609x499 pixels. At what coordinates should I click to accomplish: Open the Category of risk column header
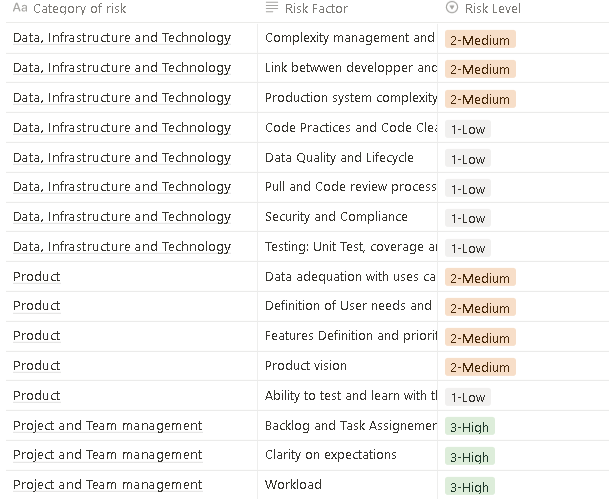click(x=79, y=9)
